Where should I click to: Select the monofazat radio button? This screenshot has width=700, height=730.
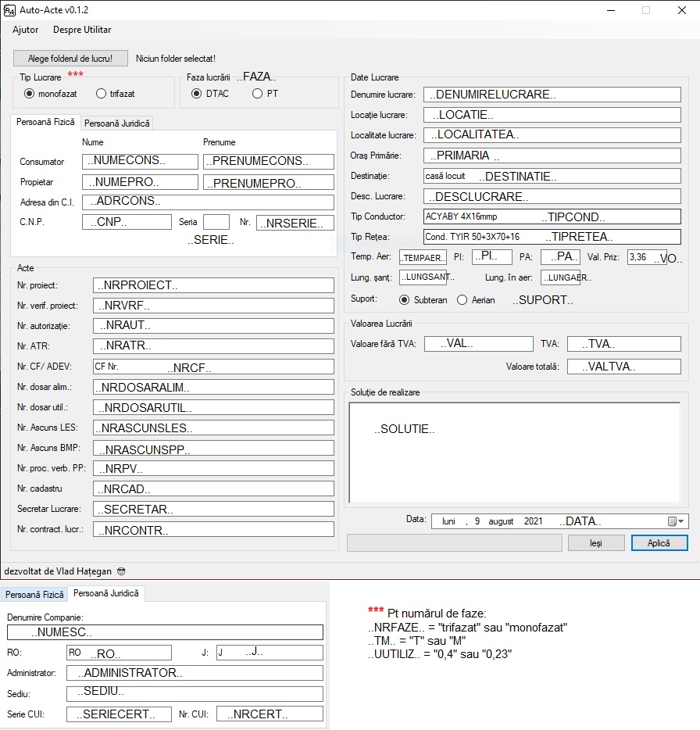coord(30,94)
